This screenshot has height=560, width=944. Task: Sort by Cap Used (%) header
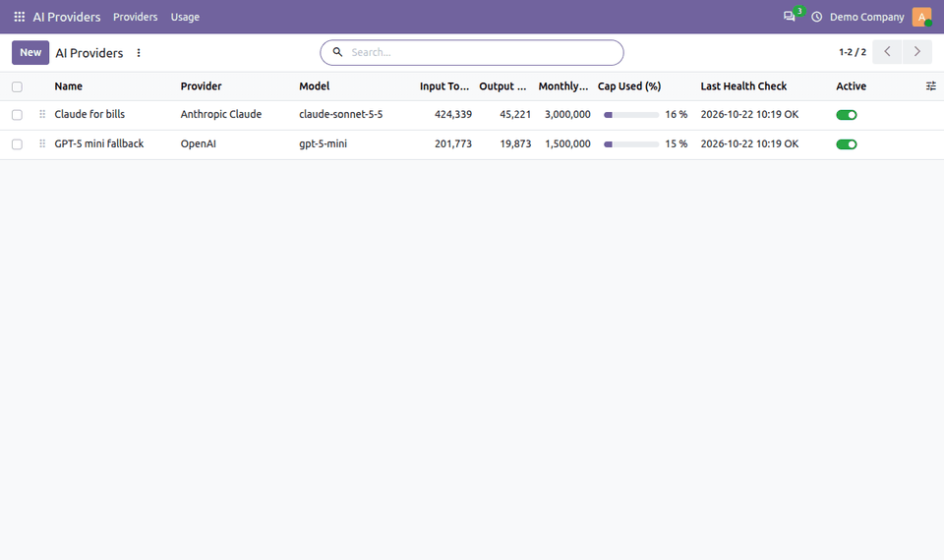click(629, 86)
